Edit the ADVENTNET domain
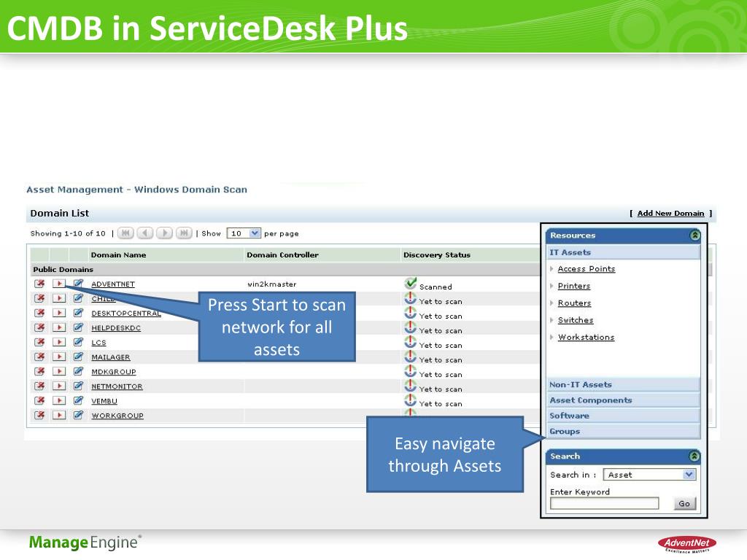 [x=78, y=284]
